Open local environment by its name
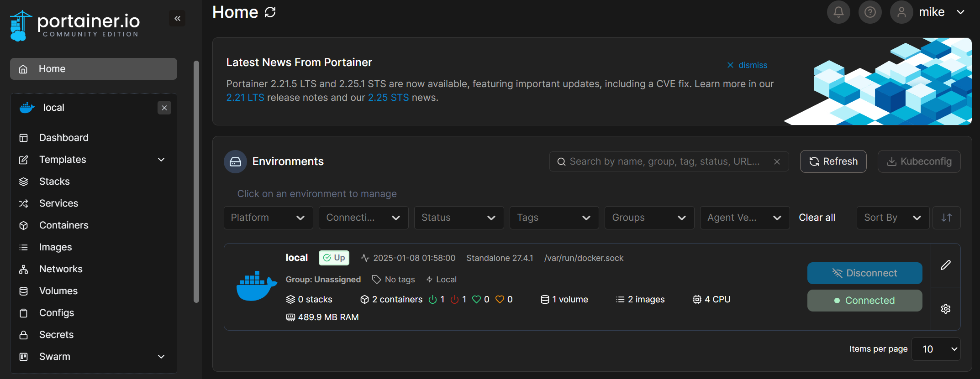 coord(297,258)
